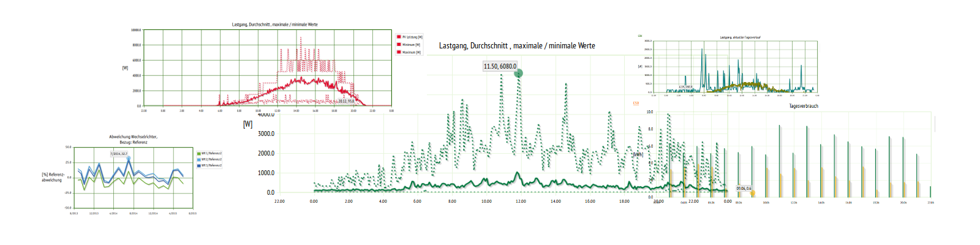980x245 pixels.
Task: Click the large title Lastgang, Durchschnitt, maximale / minimale Werte
Action: click(517, 46)
